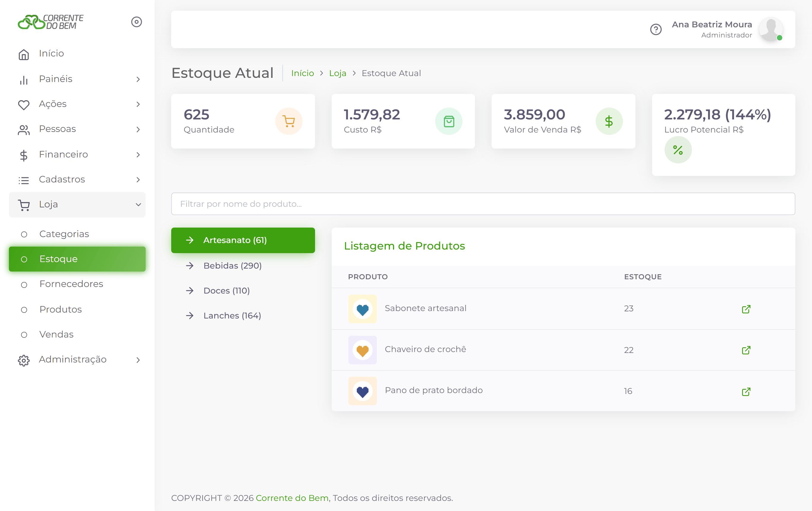This screenshot has height=511, width=812.
Task: Open Pano de prato bordado link icon
Action: click(x=746, y=391)
